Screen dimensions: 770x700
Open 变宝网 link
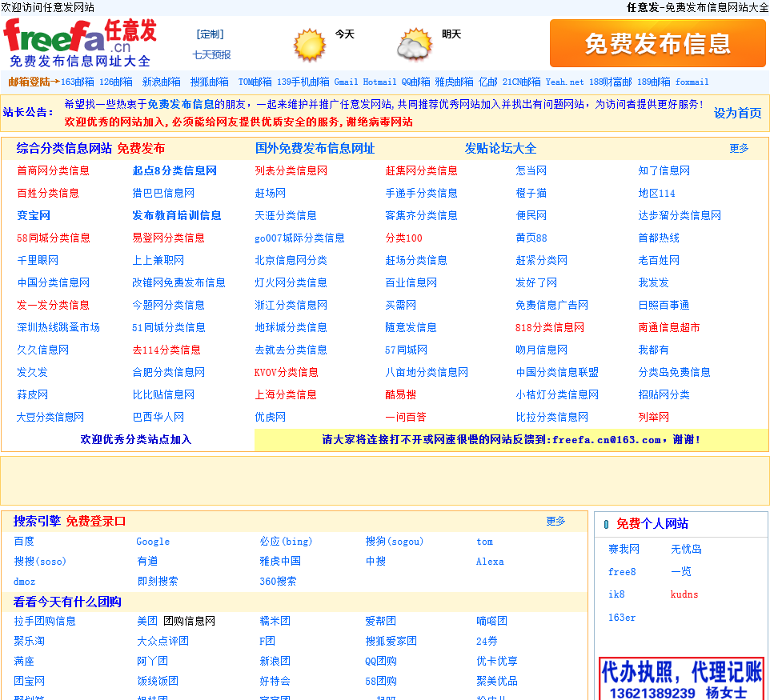pyautogui.click(x=34, y=215)
